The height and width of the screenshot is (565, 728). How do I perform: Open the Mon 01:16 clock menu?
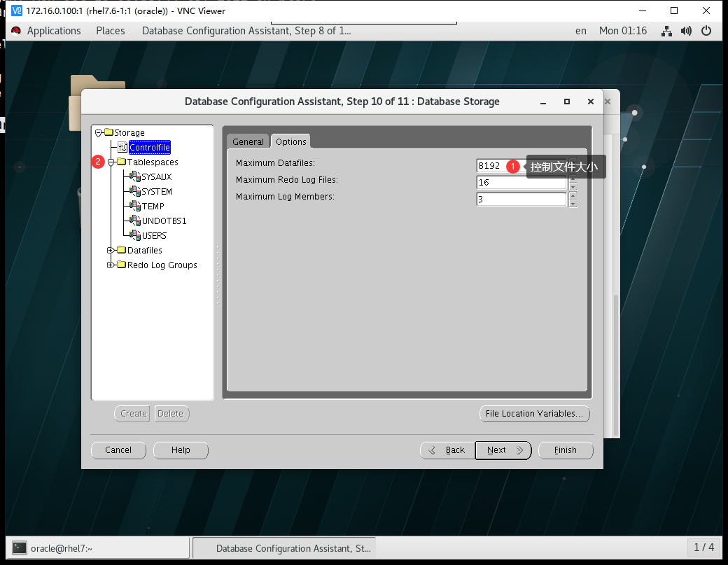click(622, 31)
